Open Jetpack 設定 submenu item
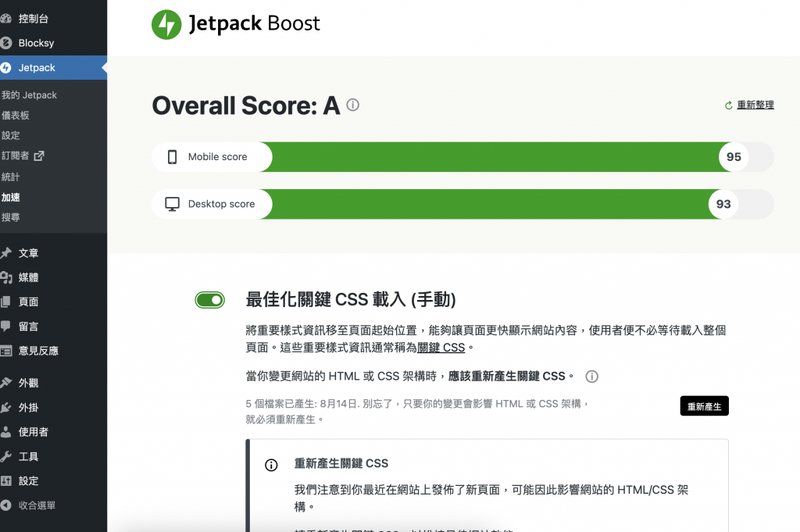Viewport: 800px width, 532px height. tap(11, 136)
